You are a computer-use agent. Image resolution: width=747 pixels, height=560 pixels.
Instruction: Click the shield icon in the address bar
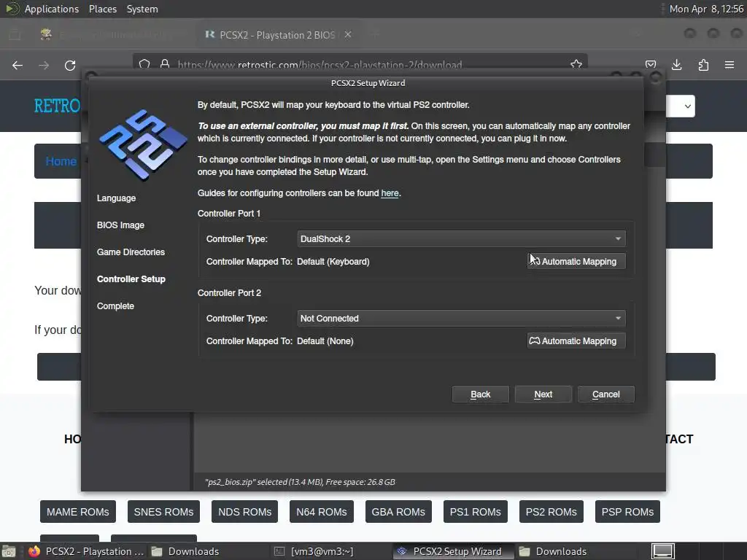click(144, 64)
